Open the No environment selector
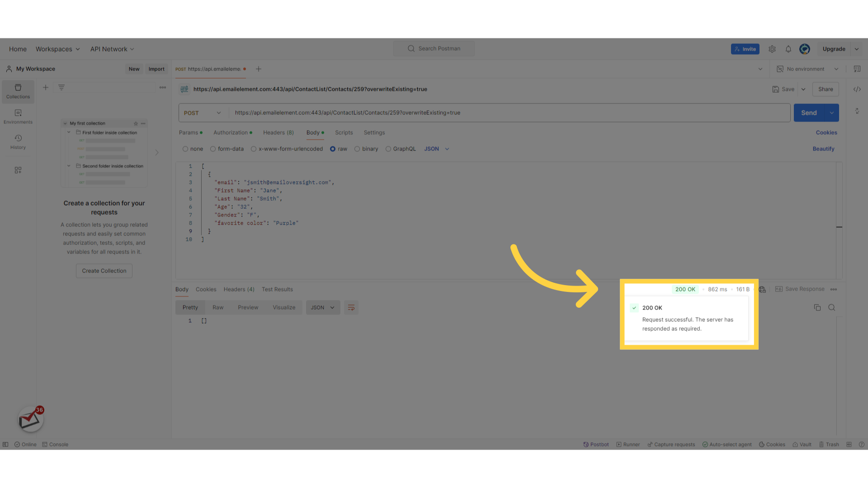 click(807, 69)
